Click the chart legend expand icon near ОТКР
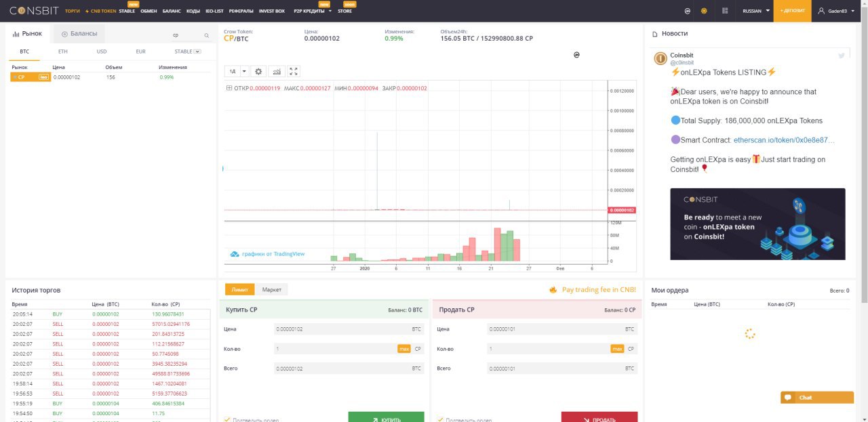 pyautogui.click(x=229, y=88)
